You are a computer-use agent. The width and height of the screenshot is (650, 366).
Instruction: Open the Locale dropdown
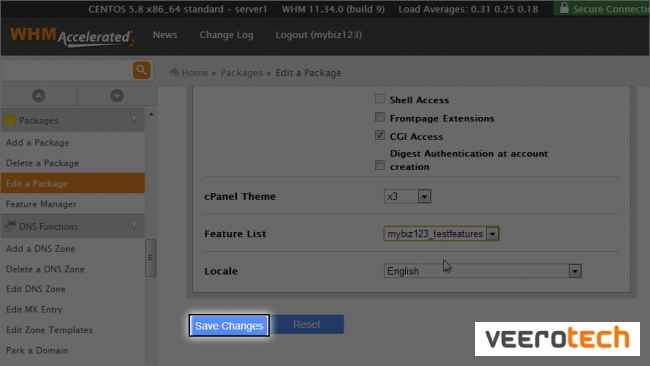click(x=483, y=271)
